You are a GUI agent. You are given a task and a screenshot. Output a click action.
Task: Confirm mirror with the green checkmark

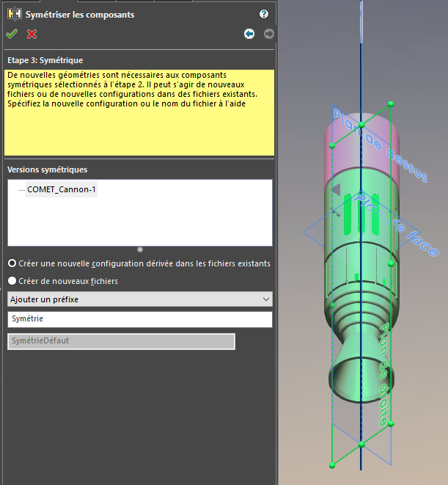(12, 34)
